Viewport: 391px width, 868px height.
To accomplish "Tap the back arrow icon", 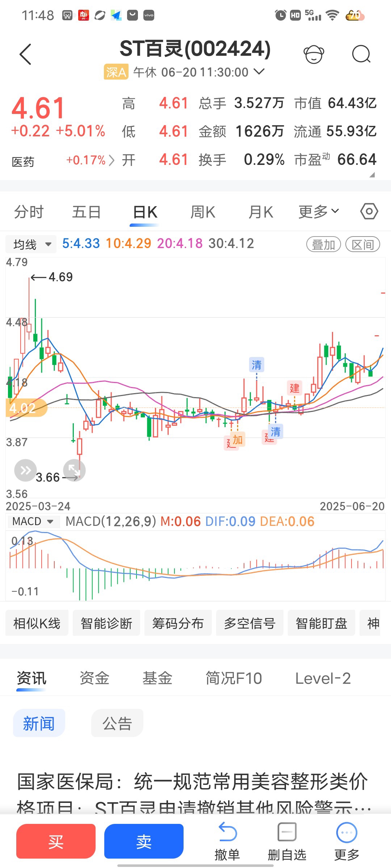I will (x=25, y=54).
